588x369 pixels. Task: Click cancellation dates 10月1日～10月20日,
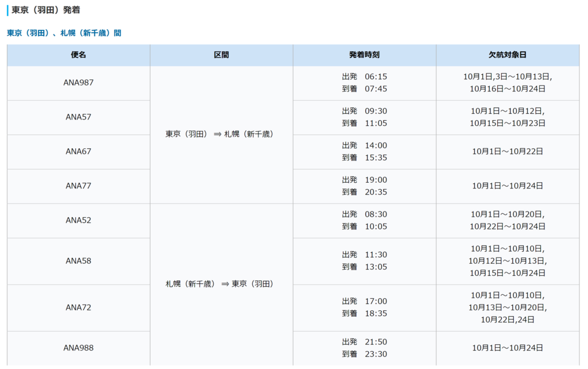tap(508, 215)
